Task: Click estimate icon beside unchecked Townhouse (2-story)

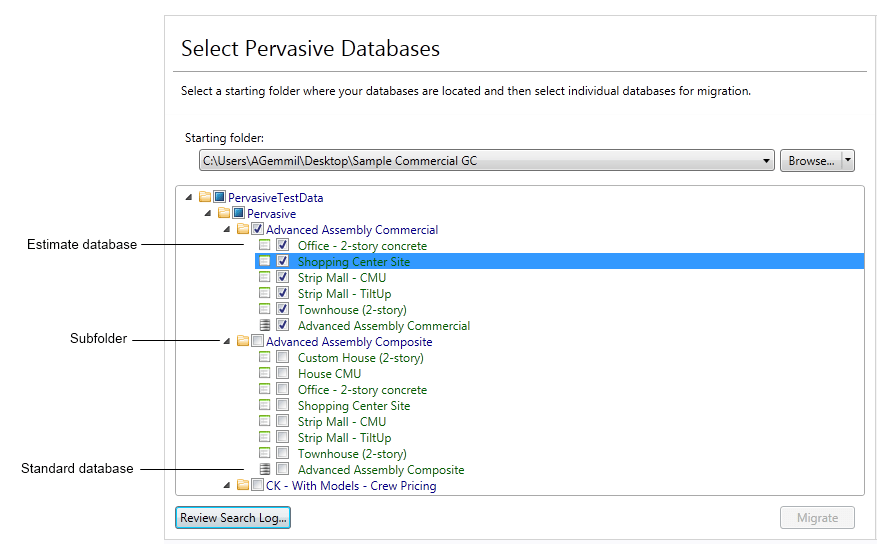Action: [x=265, y=453]
